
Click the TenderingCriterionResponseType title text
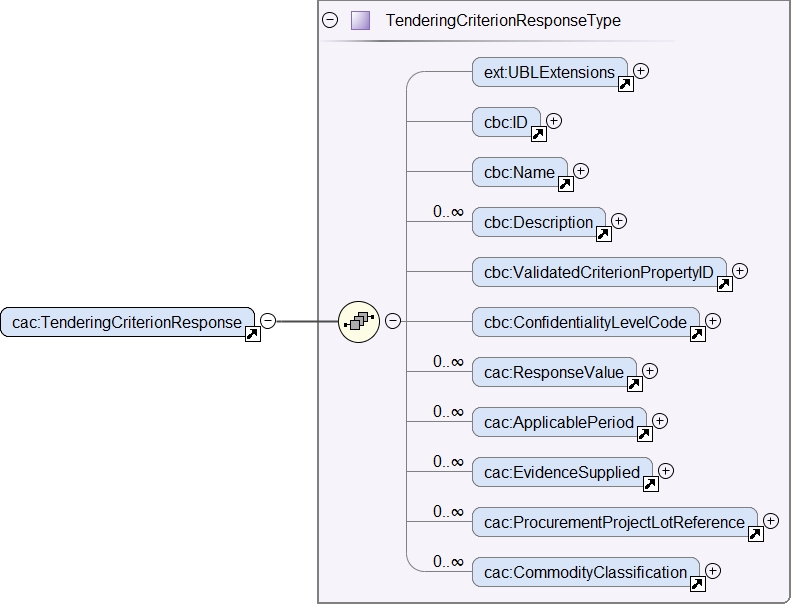pos(503,20)
